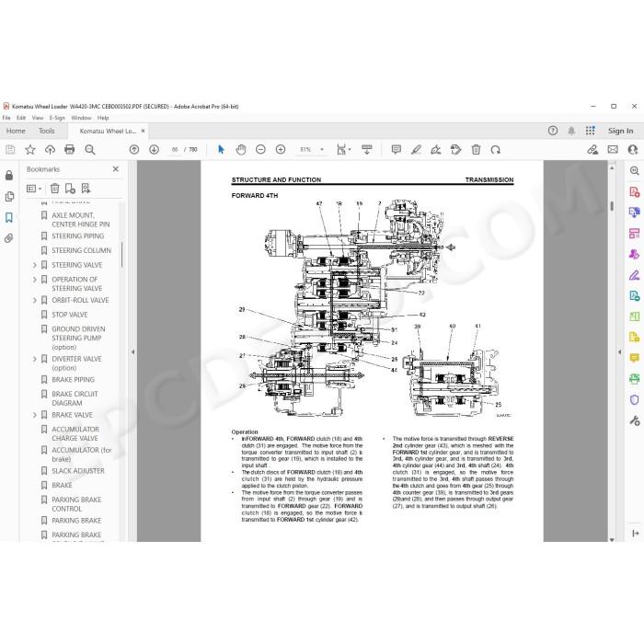Open the BRAKE PIPING bookmark
Screen dimensions: 644x644
click(x=73, y=380)
